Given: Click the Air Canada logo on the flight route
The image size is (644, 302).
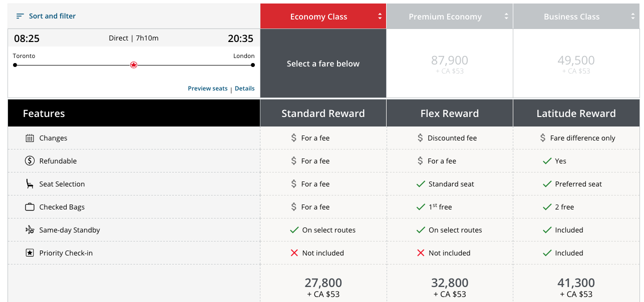Looking at the screenshot, I should [133, 64].
